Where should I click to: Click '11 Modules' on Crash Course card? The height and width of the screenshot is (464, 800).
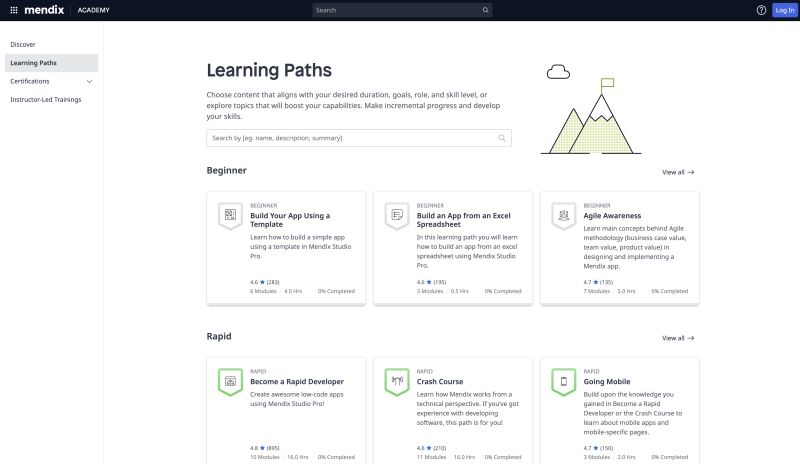431,457
